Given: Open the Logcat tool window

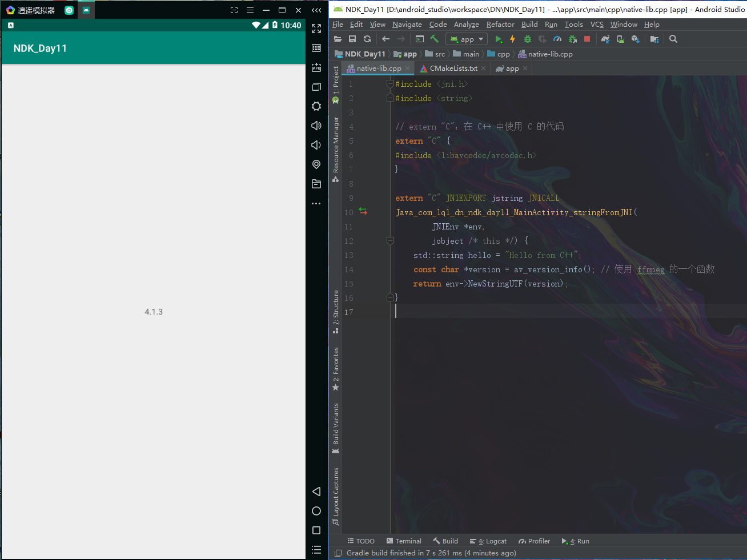Looking at the screenshot, I should 488,541.
